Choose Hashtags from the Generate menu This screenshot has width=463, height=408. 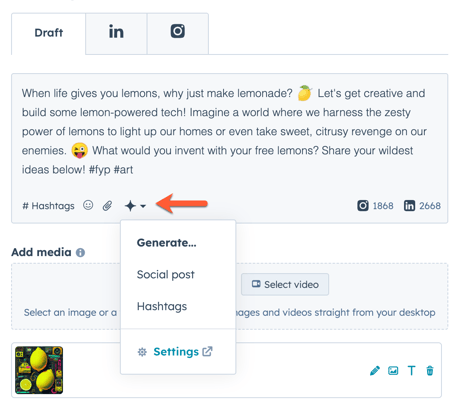coord(162,306)
